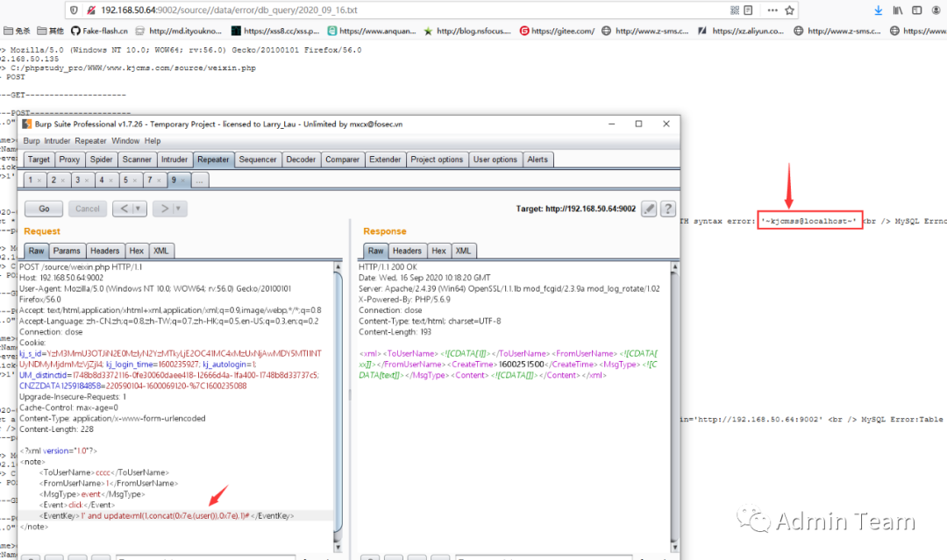Image resolution: width=947 pixels, height=560 pixels.
Task: Click the tracking protection shield icon
Action: pyautogui.click(x=74, y=11)
